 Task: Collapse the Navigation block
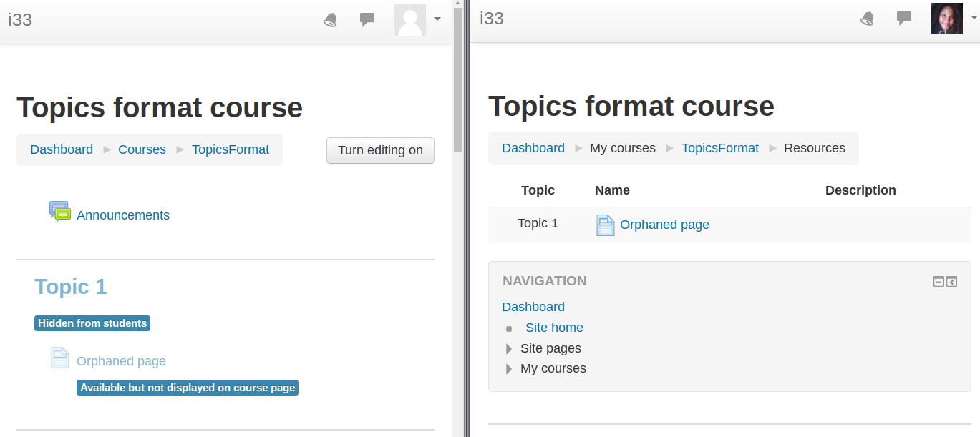938,282
